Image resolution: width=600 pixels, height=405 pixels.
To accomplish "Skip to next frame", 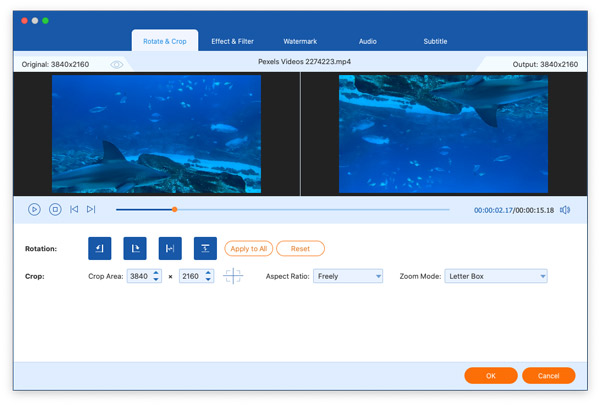I will click(x=91, y=209).
